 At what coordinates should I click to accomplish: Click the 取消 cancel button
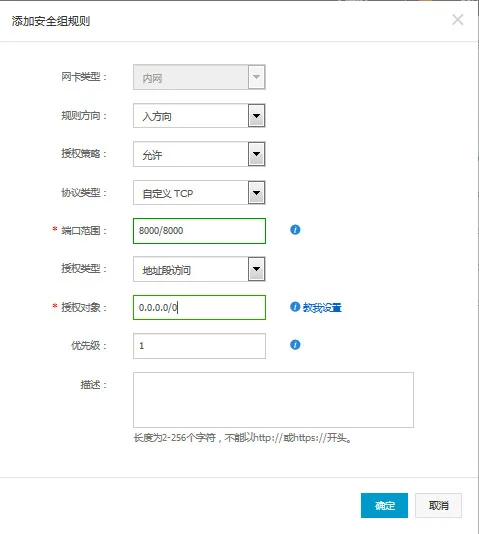coord(438,505)
